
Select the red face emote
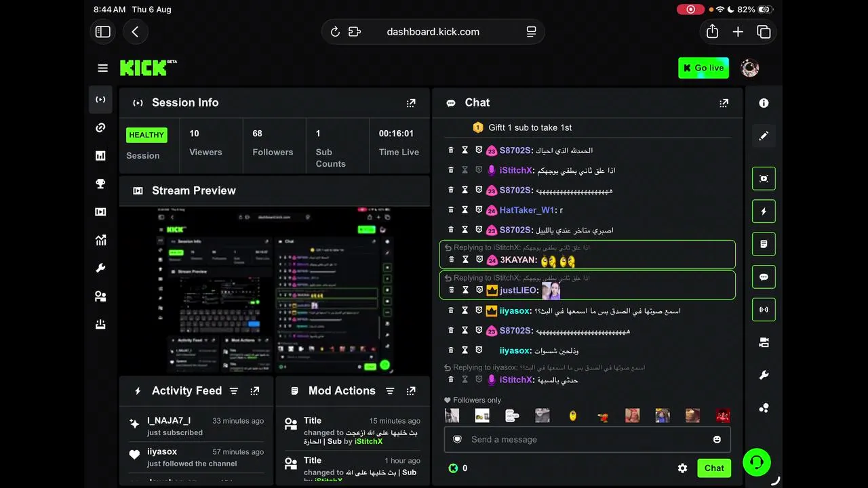[723, 415]
